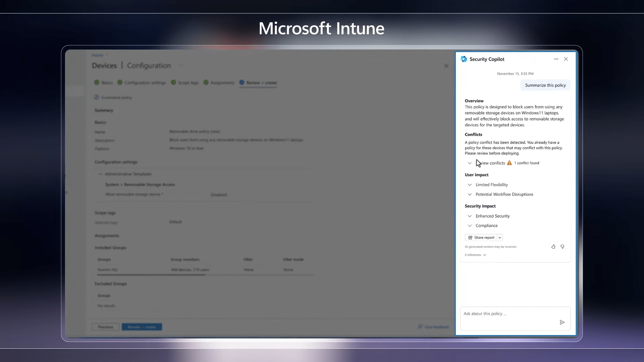
Task: Collapse the Enhanced Security item
Action: (470, 216)
